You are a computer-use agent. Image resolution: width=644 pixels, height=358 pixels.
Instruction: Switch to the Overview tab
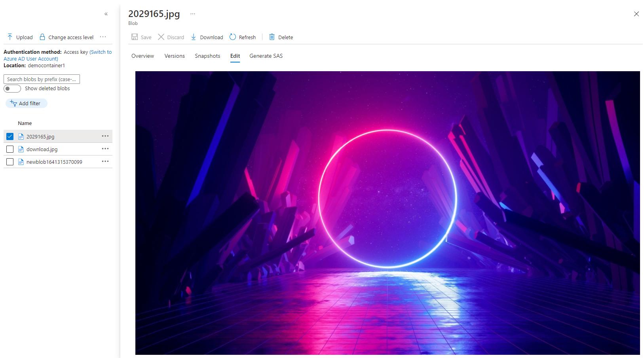[x=142, y=56]
